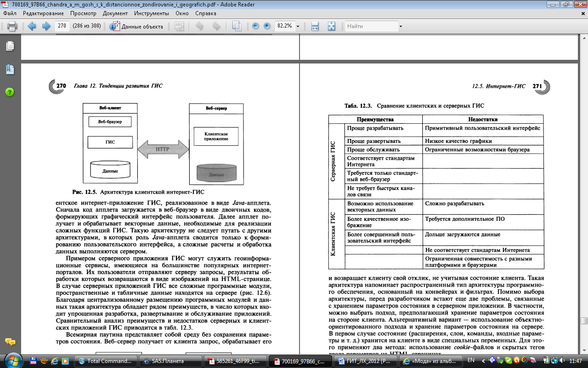Click the HTTP arrow label in diagram
Viewport: 588px width, 368px height.
click(163, 149)
